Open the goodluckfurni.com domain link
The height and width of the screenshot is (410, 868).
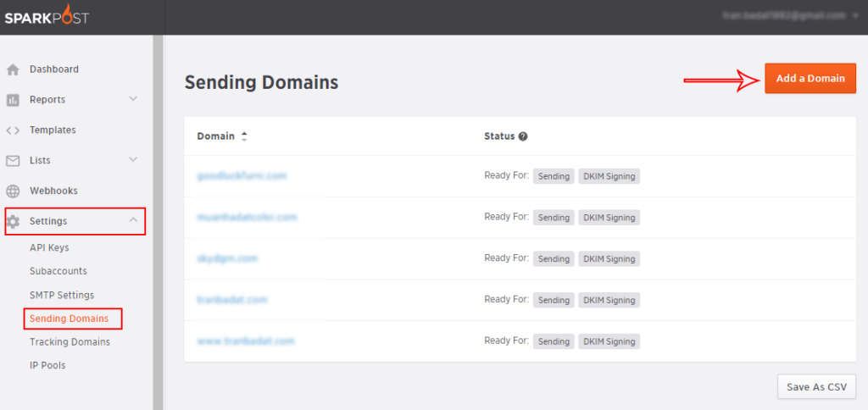point(242,176)
